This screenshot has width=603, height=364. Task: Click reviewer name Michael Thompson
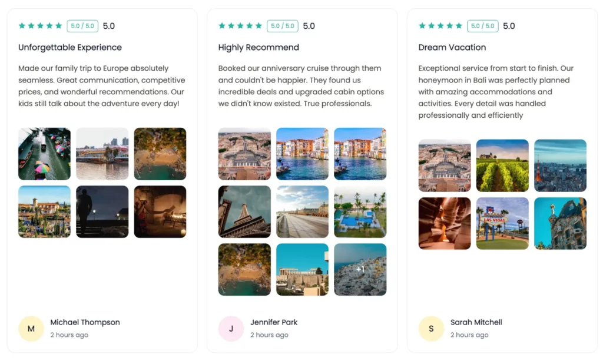[85, 322]
